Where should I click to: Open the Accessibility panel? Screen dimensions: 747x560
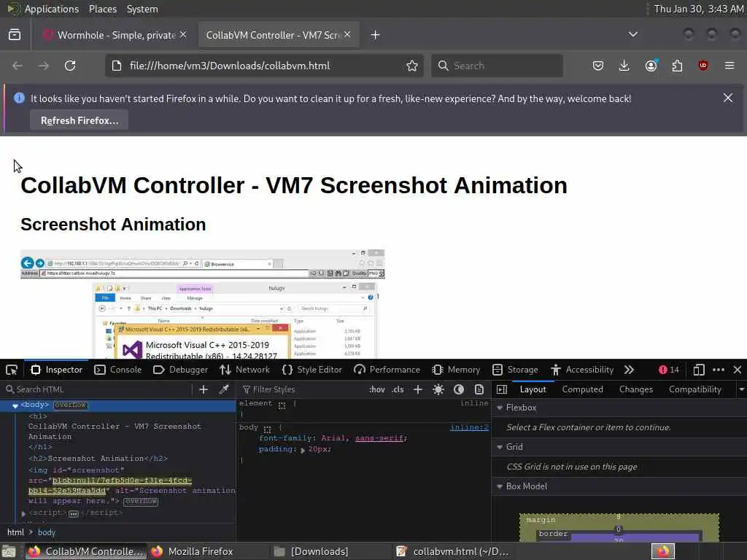tap(582, 370)
